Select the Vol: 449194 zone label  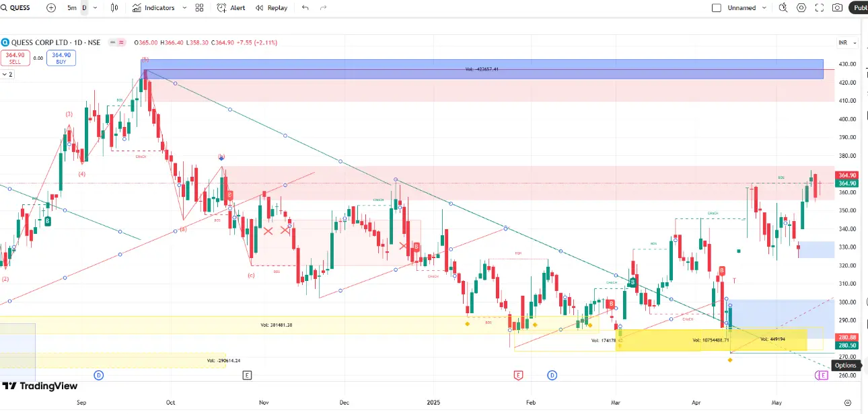pyautogui.click(x=772, y=339)
